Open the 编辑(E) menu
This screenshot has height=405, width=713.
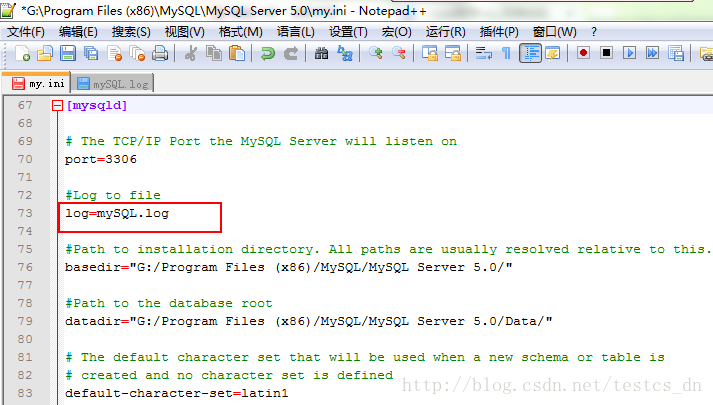[78, 32]
